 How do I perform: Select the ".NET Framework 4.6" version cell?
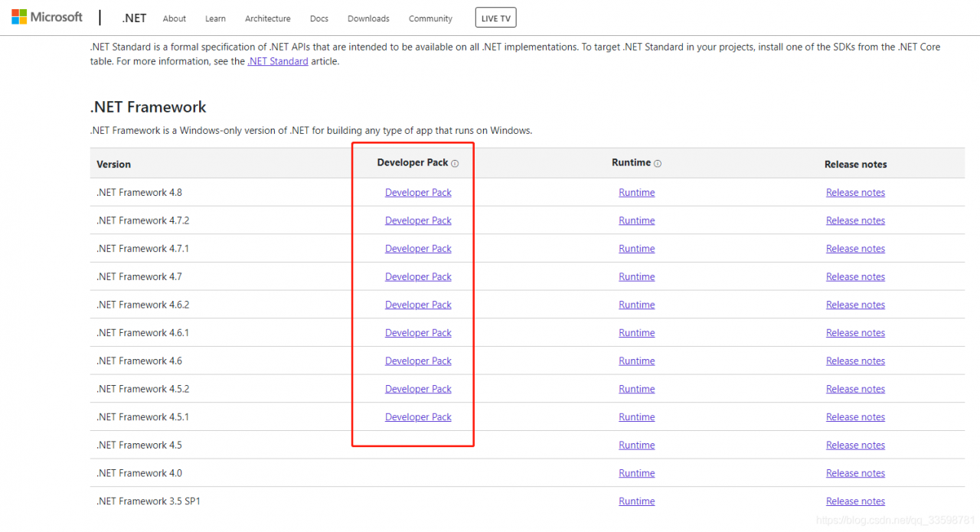coord(139,361)
